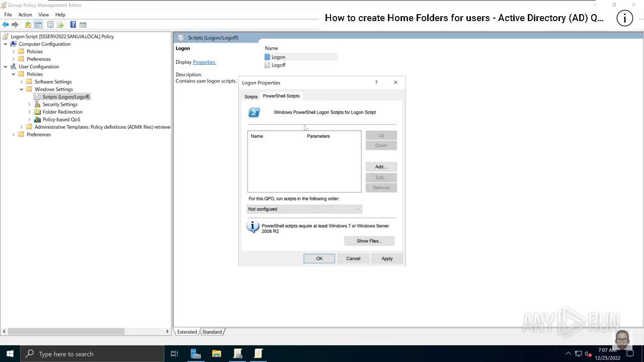Viewport: 644px width, 362px height.
Task: Select the Logon script item in the list
Action: [x=278, y=57]
